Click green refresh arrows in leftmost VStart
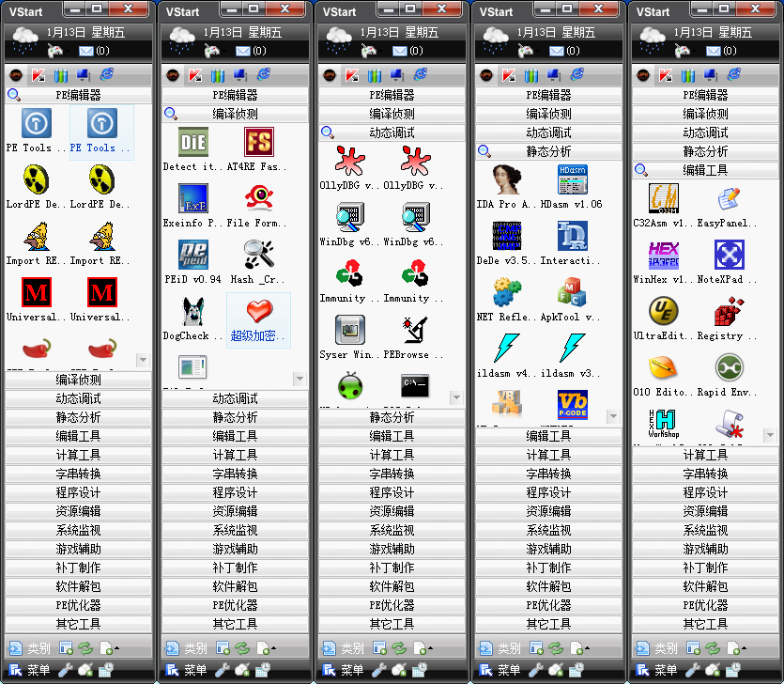This screenshot has height=684, width=784. tap(85, 648)
